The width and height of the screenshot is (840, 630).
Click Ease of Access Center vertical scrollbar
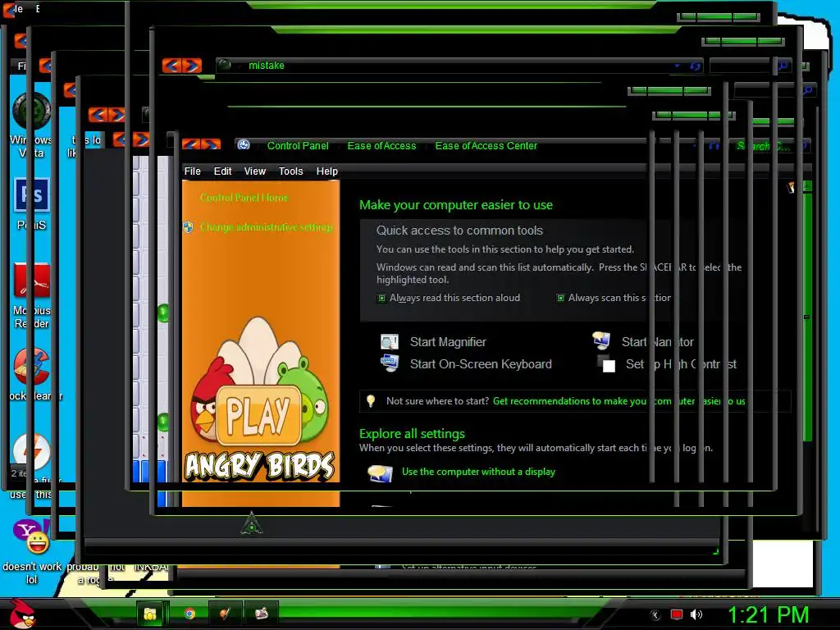(807, 316)
